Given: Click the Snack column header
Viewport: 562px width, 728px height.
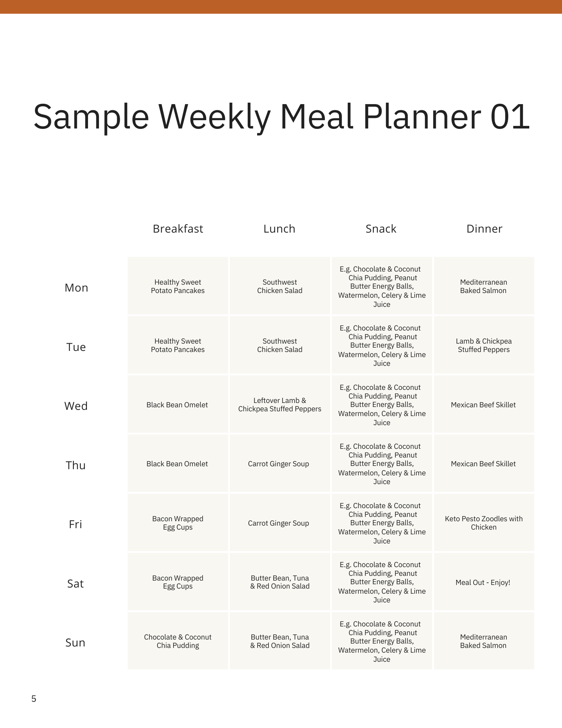Looking at the screenshot, I should coord(381,229).
